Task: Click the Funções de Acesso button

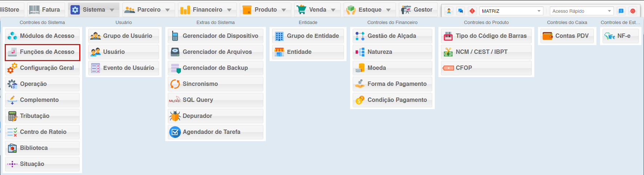Action: tap(42, 52)
